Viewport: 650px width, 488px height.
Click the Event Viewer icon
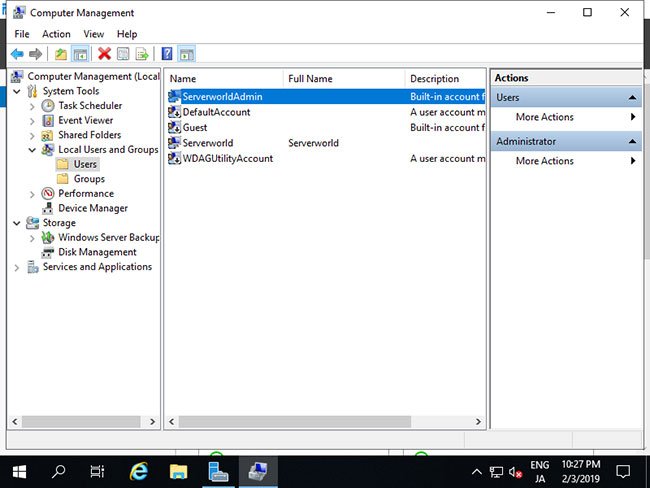coord(48,120)
